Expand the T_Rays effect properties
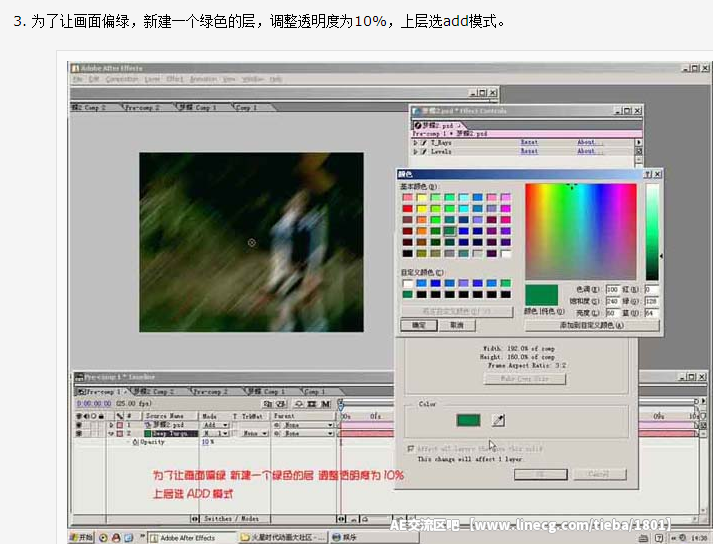Screen dimensions: 713x544 [415, 143]
